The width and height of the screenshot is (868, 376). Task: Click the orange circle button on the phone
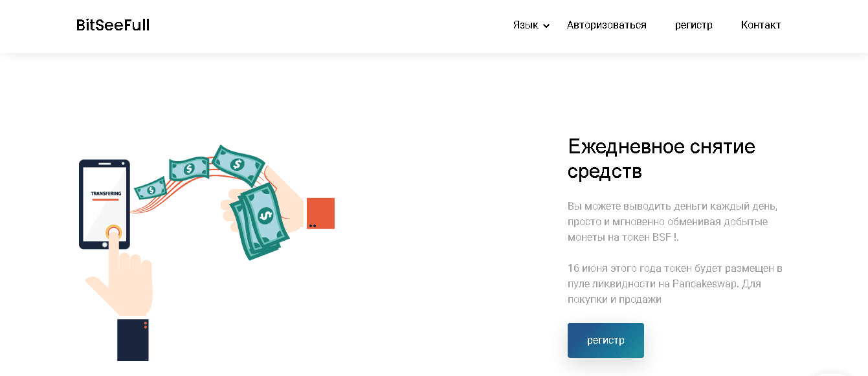(113, 232)
